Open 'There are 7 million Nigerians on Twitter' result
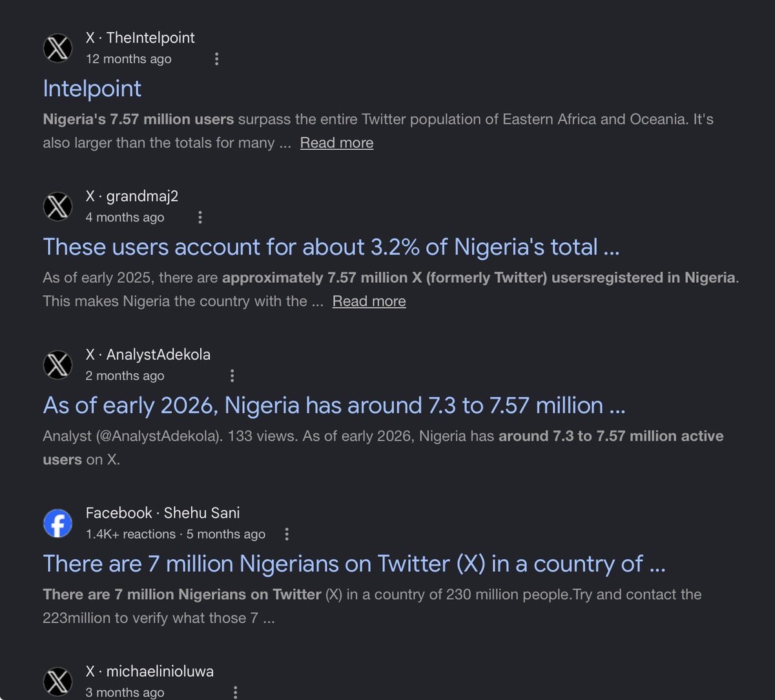The width and height of the screenshot is (775, 700). [354, 563]
